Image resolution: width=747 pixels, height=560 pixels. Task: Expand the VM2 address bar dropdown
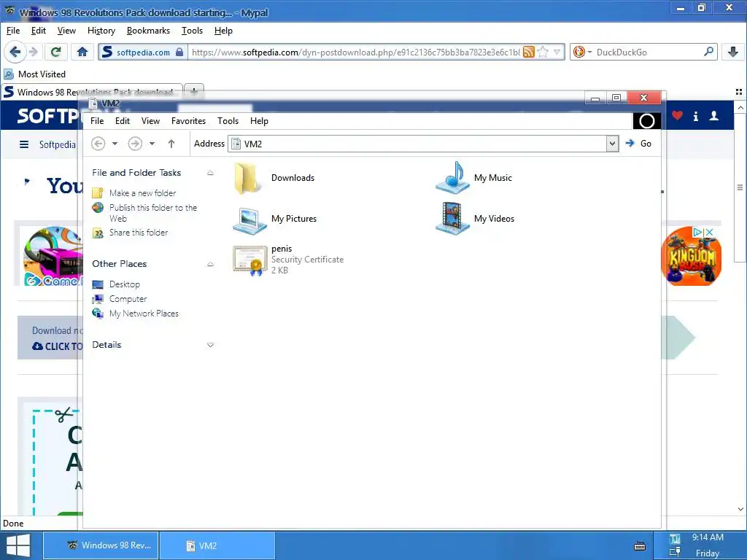click(612, 144)
